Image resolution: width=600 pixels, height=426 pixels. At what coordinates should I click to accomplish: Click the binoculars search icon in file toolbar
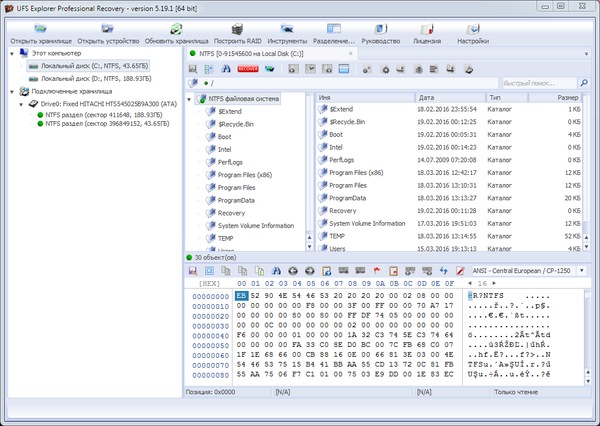[228, 68]
